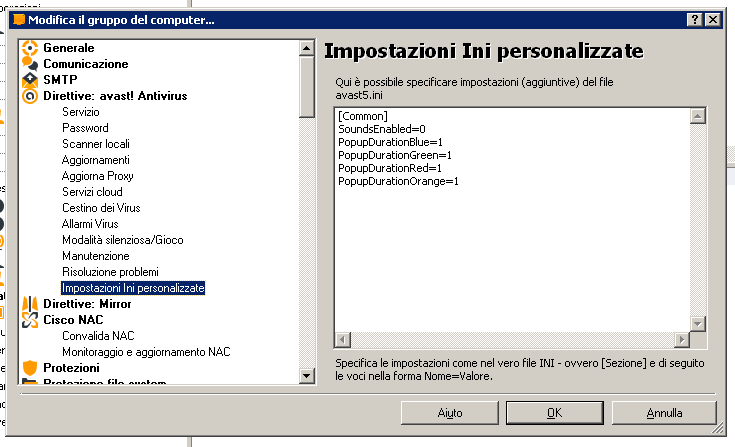This screenshot has height=447, width=735.
Task: Click the Aiuto button
Action: pyautogui.click(x=450, y=413)
